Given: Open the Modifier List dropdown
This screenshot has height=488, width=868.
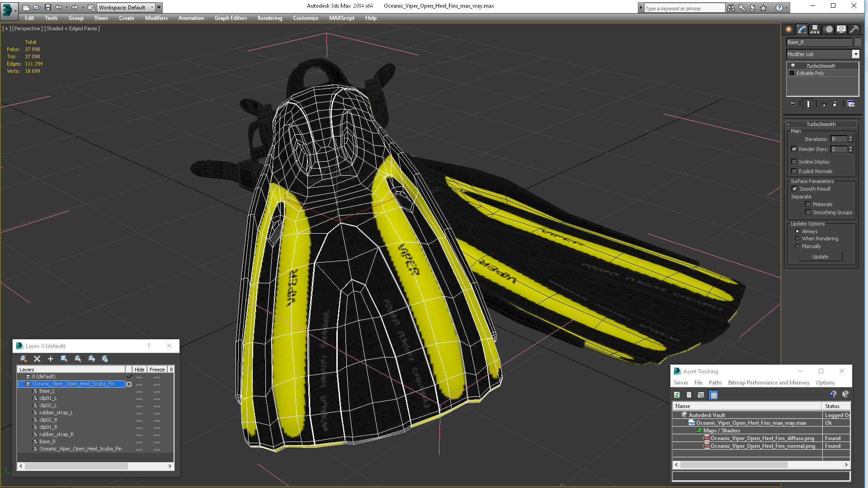Looking at the screenshot, I should pos(856,54).
